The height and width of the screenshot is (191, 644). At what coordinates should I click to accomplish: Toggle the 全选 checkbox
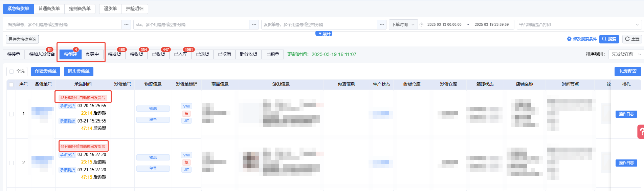[12, 72]
